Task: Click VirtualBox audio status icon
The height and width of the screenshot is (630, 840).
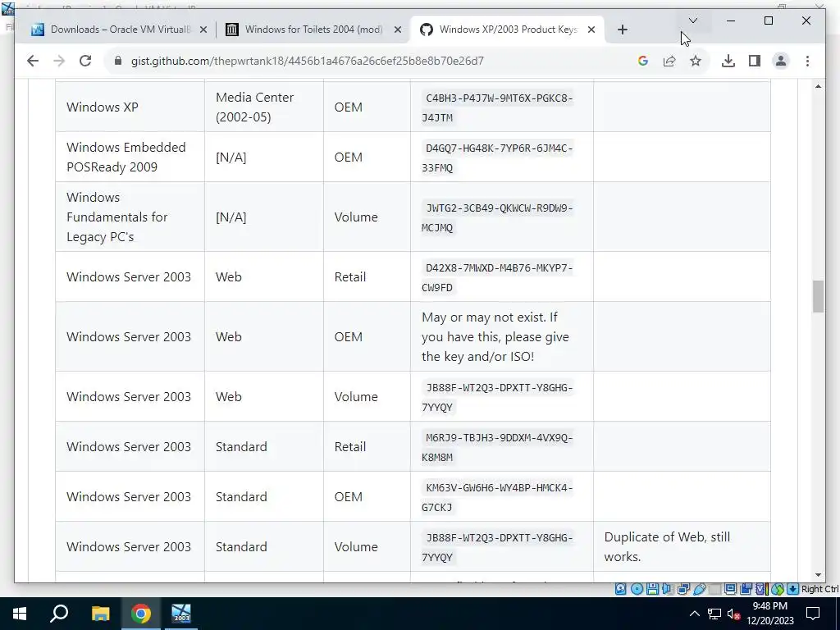Action: (x=667, y=589)
